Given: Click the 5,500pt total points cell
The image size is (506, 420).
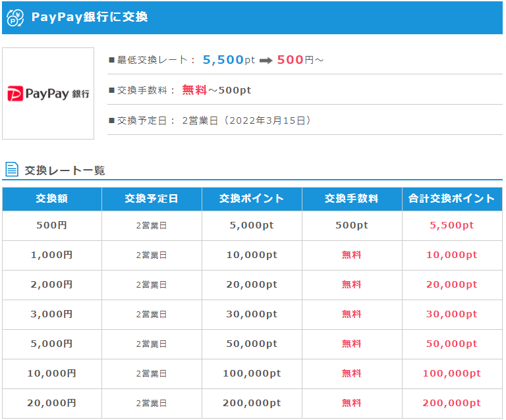Looking at the screenshot, I should pyautogui.click(x=452, y=226).
